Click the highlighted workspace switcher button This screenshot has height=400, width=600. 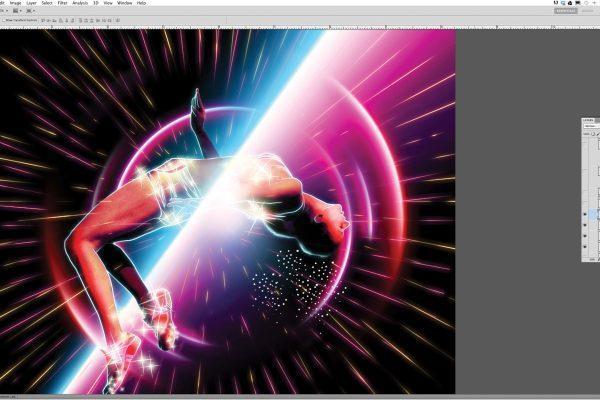[566, 11]
